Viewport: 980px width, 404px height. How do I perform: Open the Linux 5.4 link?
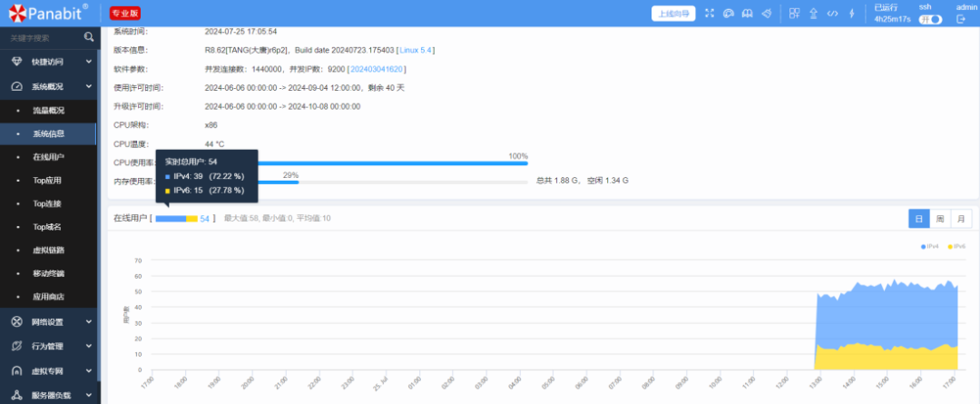pyautogui.click(x=416, y=50)
